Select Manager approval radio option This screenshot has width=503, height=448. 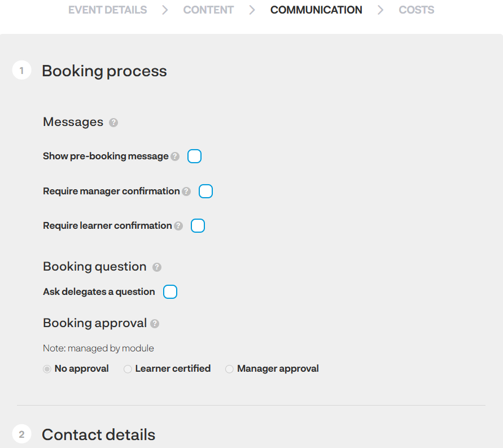click(x=229, y=369)
